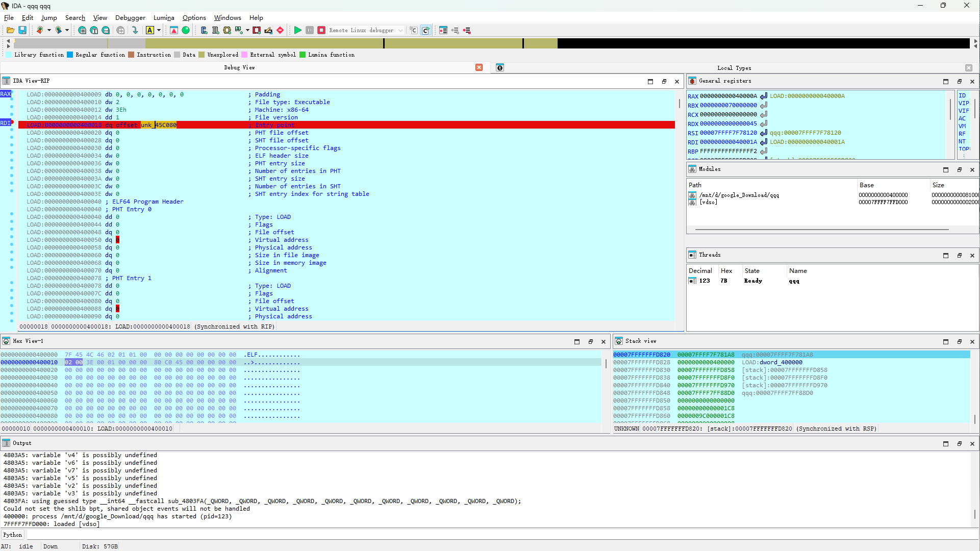This screenshot has width=980, height=551.
Task: Click the gray Pause process button
Action: click(310, 31)
